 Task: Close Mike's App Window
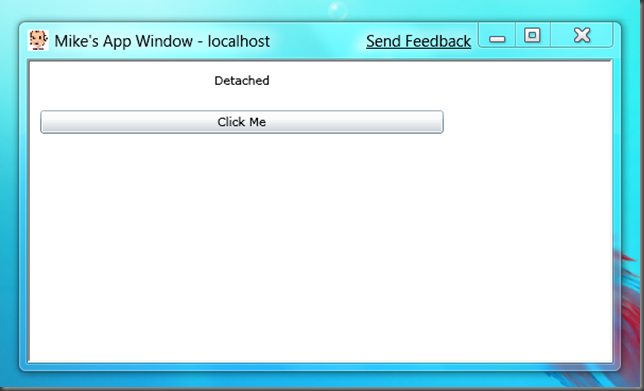(x=582, y=35)
